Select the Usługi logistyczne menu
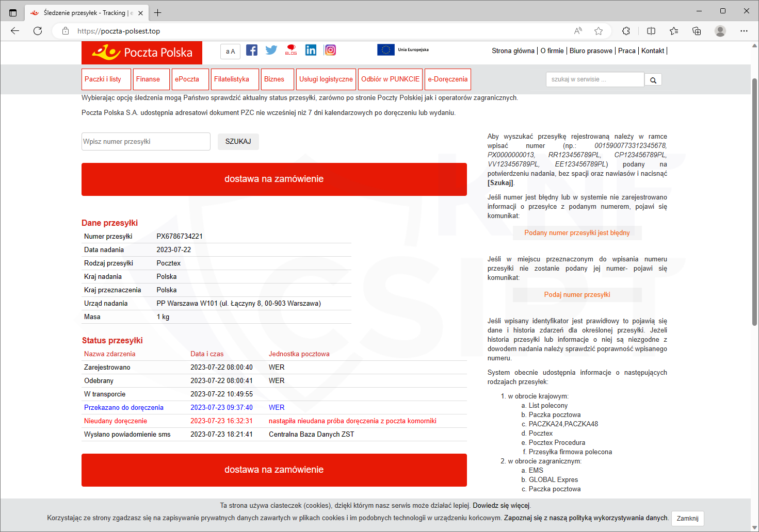This screenshot has width=759, height=532. tap(326, 79)
